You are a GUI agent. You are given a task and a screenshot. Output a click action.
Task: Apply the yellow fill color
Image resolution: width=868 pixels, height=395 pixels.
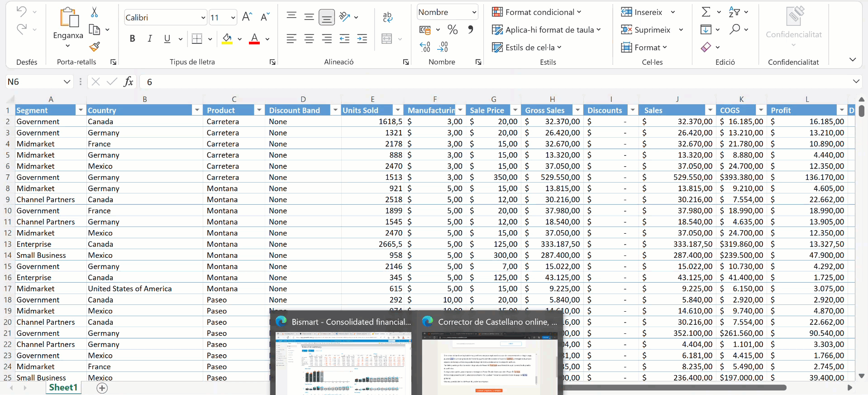(x=227, y=39)
